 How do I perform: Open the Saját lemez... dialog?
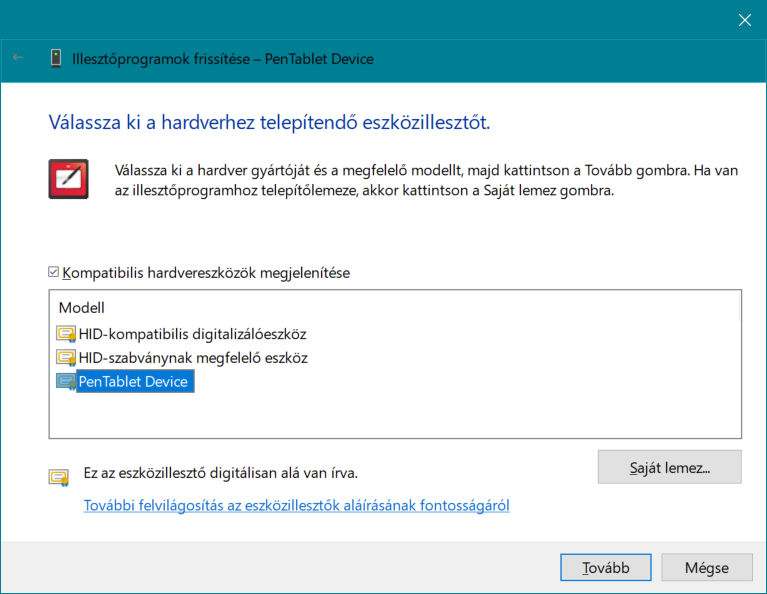670,467
